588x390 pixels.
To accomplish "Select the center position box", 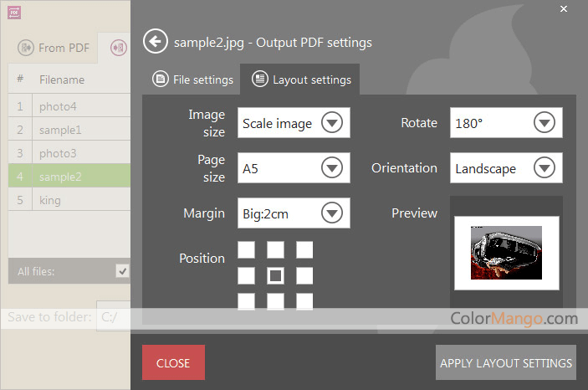I will coord(275,275).
